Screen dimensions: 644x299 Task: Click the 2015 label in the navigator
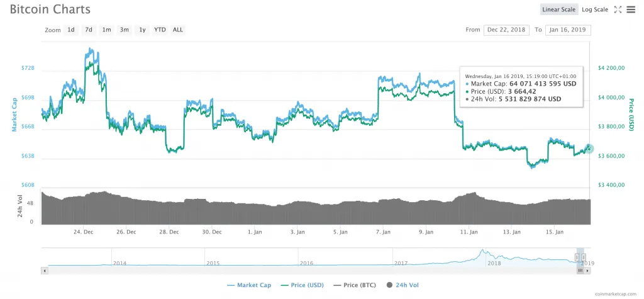[213, 263]
